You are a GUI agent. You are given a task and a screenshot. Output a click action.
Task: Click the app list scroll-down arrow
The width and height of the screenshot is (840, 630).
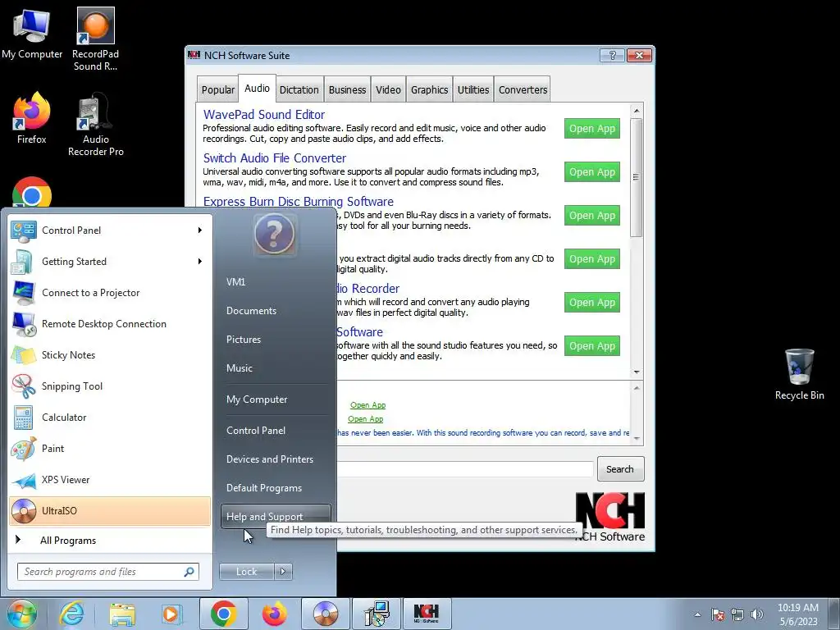pos(637,372)
